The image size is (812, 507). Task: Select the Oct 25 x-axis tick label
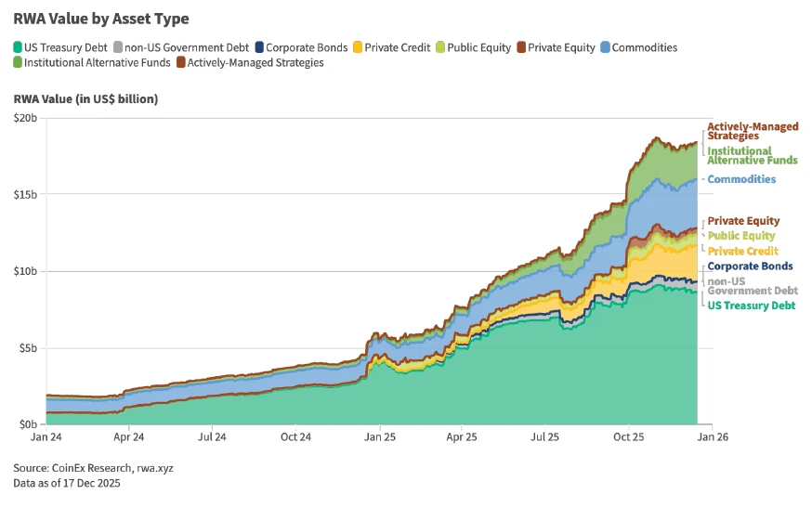[628, 435]
